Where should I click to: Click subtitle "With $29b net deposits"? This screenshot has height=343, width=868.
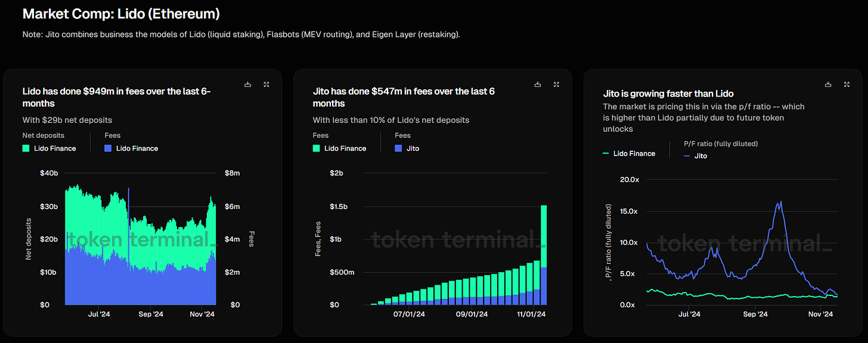[67, 120]
